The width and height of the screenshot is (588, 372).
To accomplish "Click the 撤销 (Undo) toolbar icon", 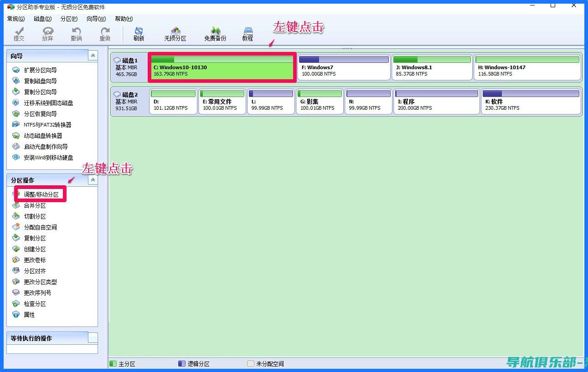I will point(76,34).
